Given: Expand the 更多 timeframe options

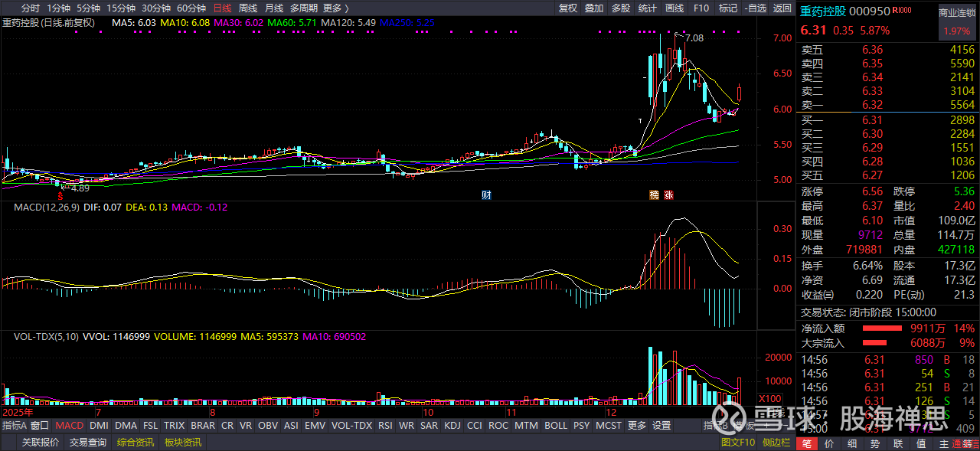Looking at the screenshot, I should click(x=335, y=8).
